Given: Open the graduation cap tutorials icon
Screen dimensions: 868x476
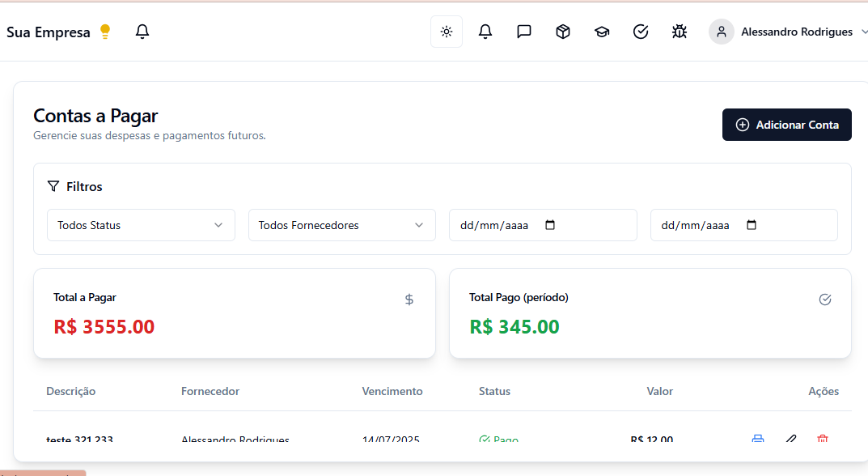Looking at the screenshot, I should click(602, 32).
